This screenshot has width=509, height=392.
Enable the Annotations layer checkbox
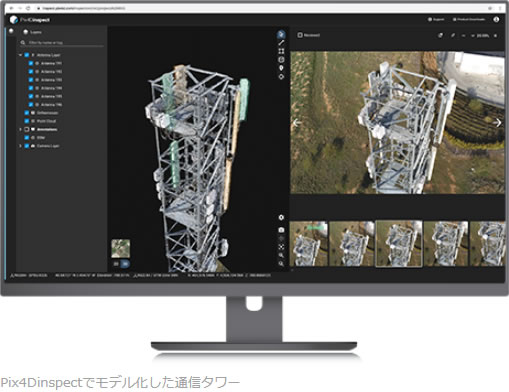(27, 129)
